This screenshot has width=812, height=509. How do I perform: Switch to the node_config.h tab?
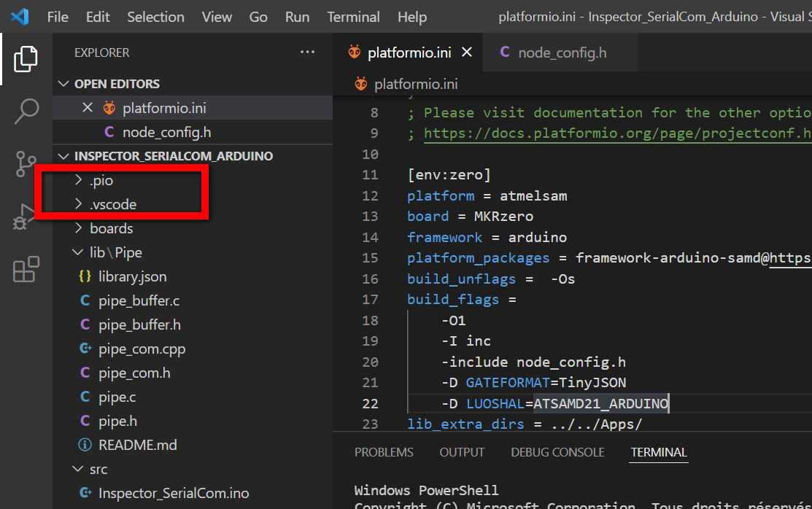point(562,53)
